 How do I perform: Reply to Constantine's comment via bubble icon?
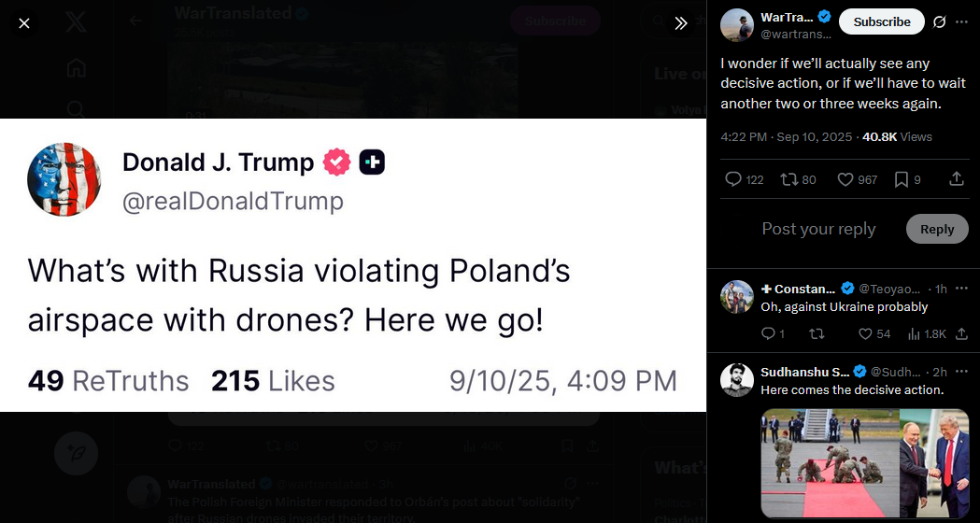[x=769, y=333]
